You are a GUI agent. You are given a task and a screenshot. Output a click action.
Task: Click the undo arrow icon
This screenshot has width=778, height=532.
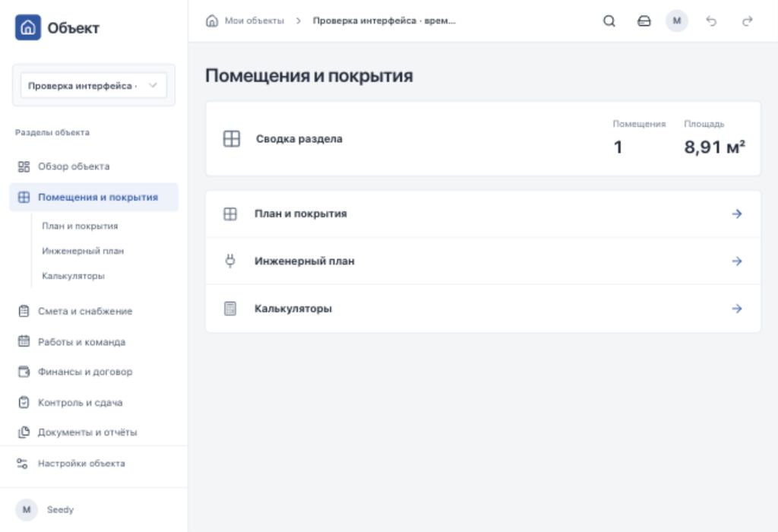(711, 21)
